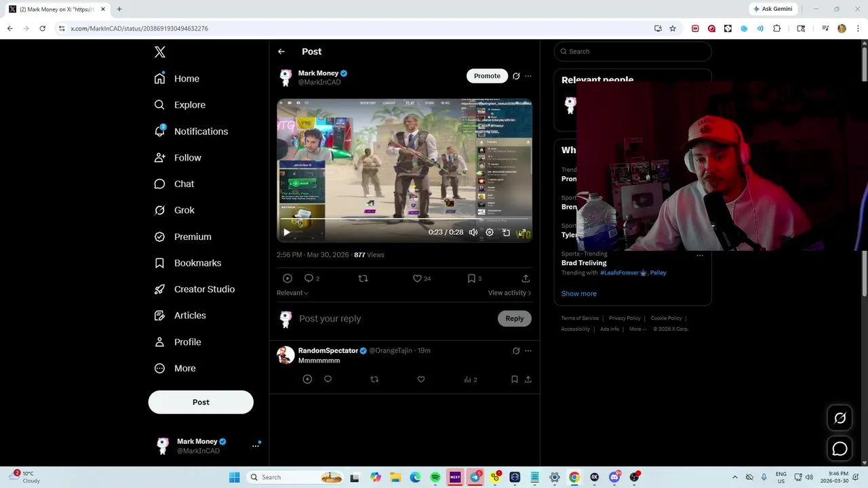This screenshot has width=868, height=488.
Task: Open Bookmarks page
Action: point(188,263)
